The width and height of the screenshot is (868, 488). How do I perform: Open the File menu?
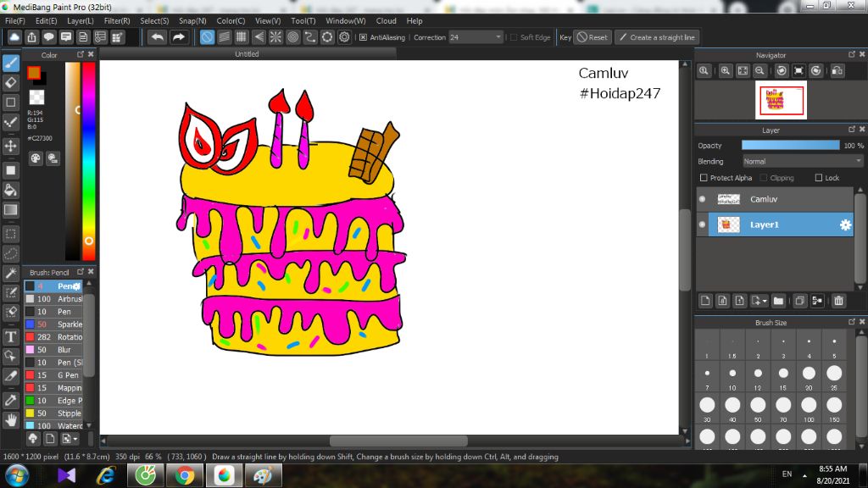pyautogui.click(x=15, y=20)
